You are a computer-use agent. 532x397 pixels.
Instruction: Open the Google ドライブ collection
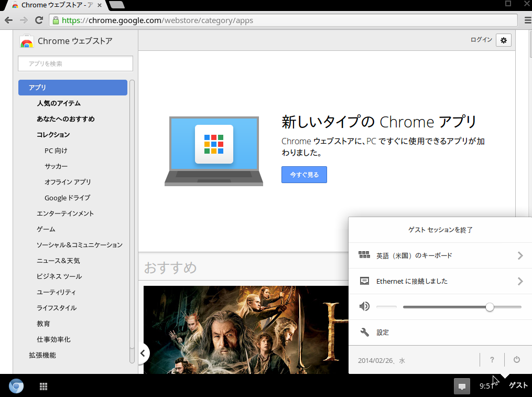tap(67, 198)
